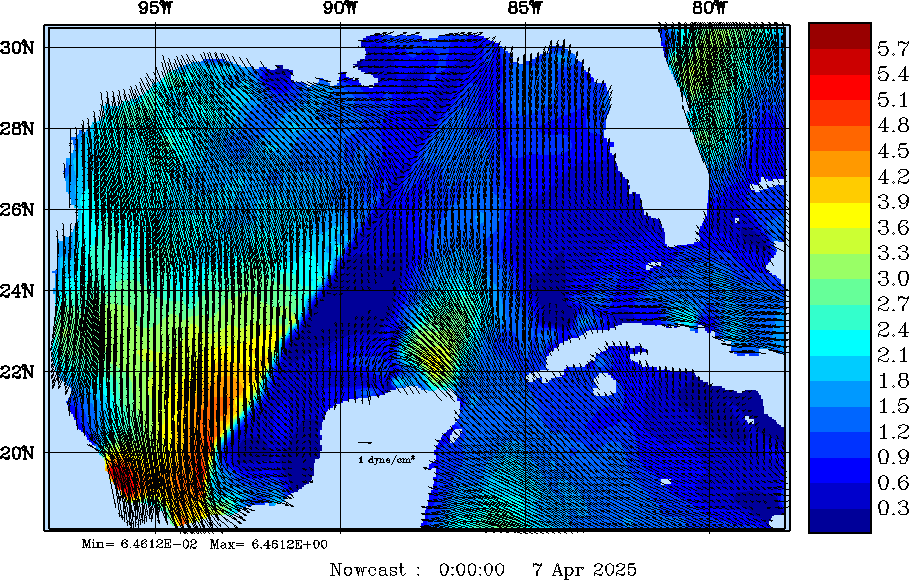Click the 2.4 value on color scale

tap(893, 329)
